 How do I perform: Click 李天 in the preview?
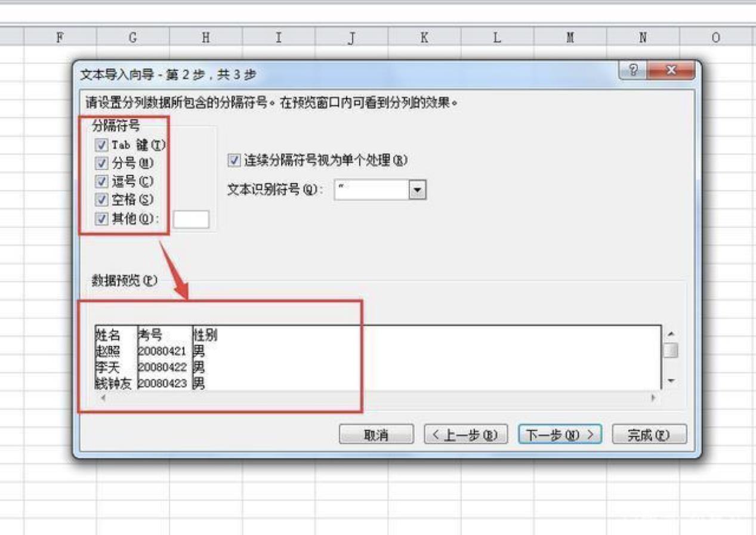tap(108, 367)
